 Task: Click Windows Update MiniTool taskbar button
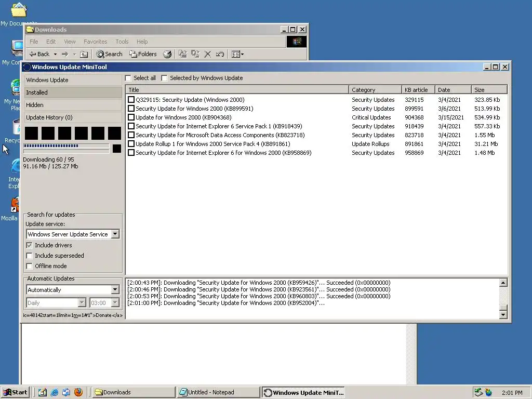pos(303,392)
